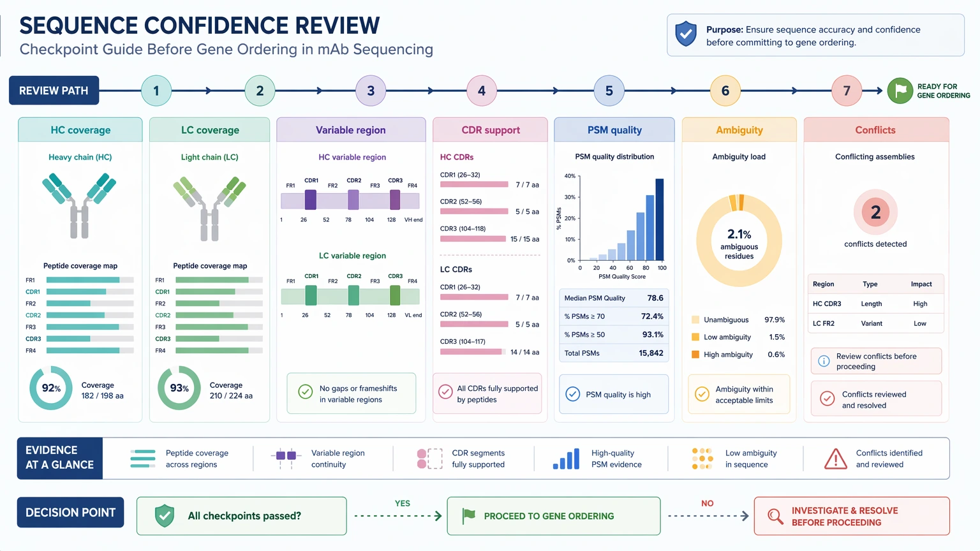Click the magnifier icon in Investigate & Resolve

coord(775,516)
